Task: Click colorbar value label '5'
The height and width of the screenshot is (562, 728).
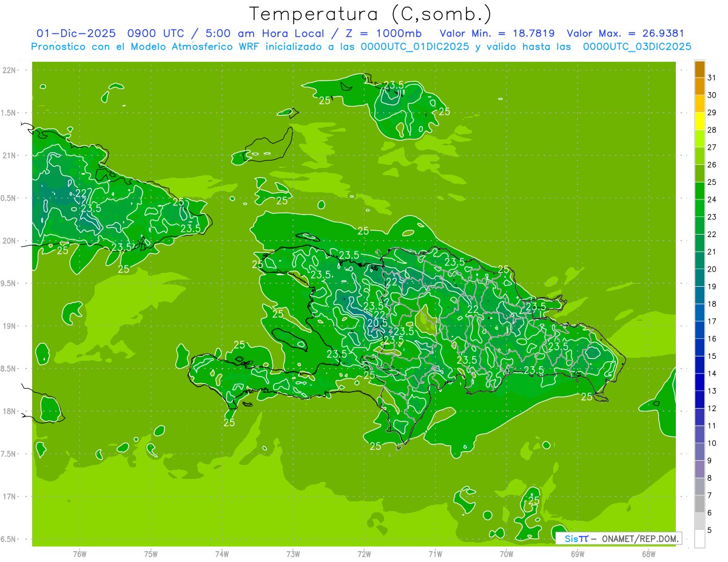Action: tap(710, 530)
